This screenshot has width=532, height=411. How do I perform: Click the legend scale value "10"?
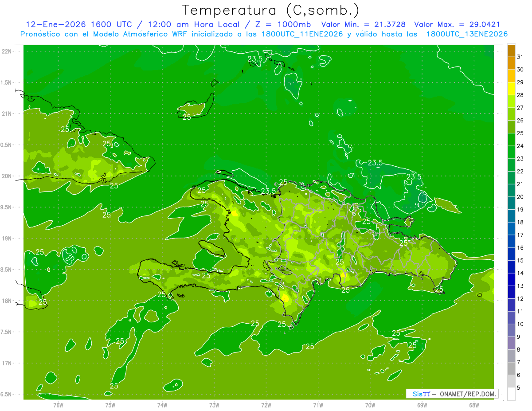pyautogui.click(x=520, y=324)
